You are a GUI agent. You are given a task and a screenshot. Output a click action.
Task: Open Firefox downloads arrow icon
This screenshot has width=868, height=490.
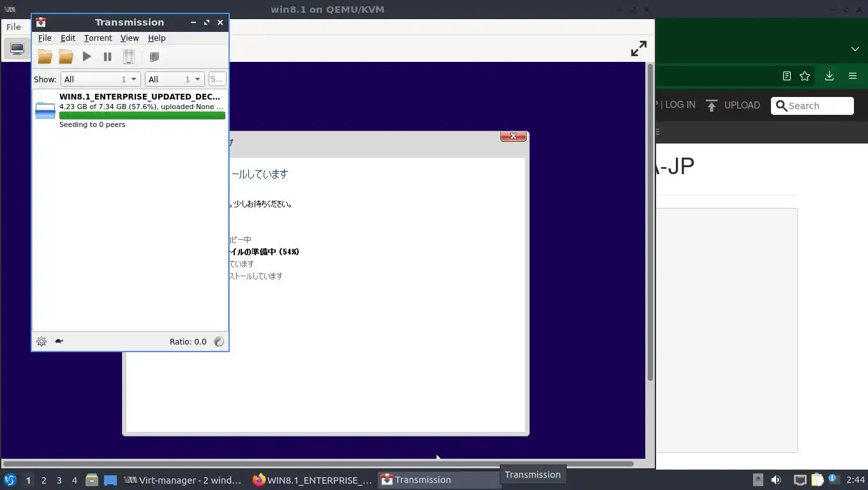pos(829,76)
